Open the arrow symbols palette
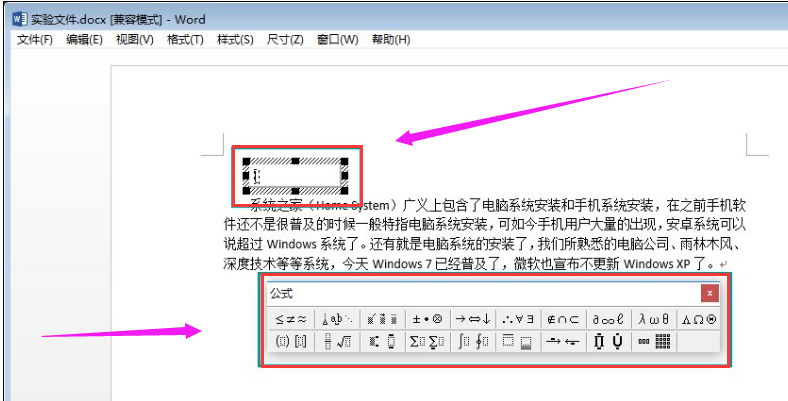This screenshot has width=788, height=401. [473, 320]
